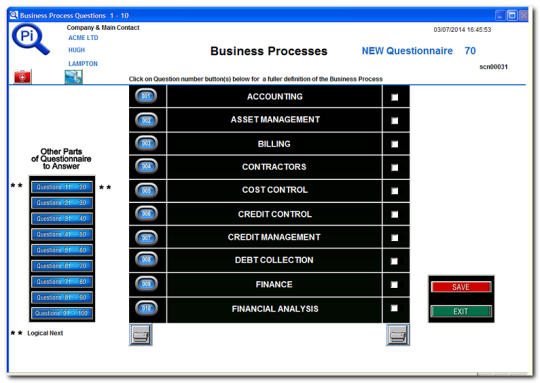Check the Contractors checkbox
540x383 pixels.
point(395,168)
